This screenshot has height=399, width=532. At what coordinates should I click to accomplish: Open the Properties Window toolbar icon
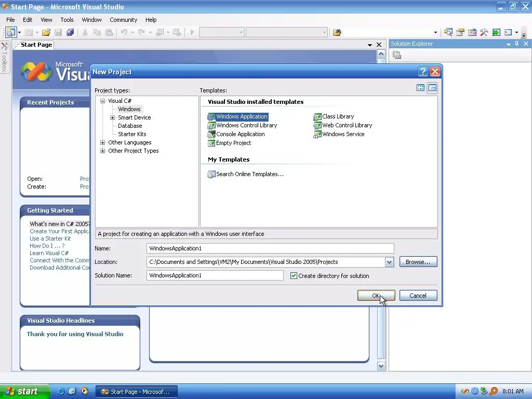tap(460, 32)
